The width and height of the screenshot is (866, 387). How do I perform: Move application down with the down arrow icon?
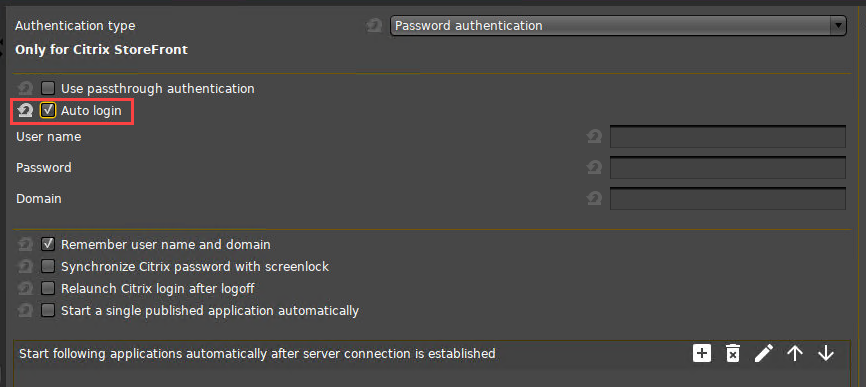click(x=826, y=353)
